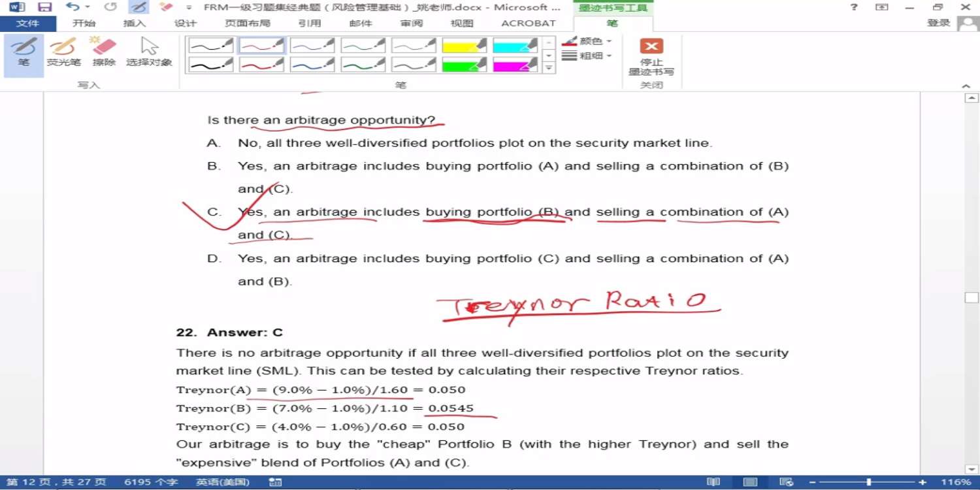The width and height of the screenshot is (980, 490).
Task: Click page count '第 12 页, 共 27 页'
Action: pos(56,482)
